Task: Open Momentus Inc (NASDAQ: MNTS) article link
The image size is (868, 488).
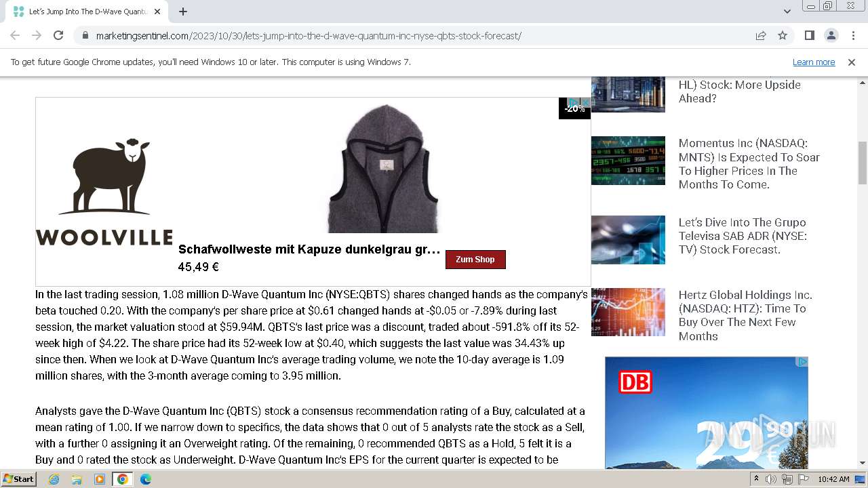Action: click(749, 163)
